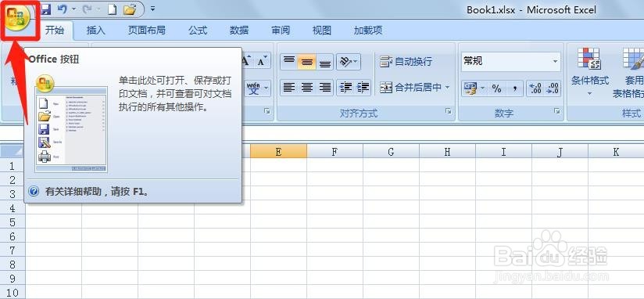This screenshot has height=299, width=644.
Task: Select column I header
Action: (503, 152)
